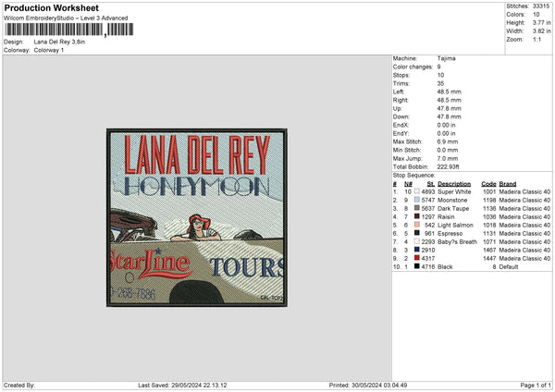Click the Code column header

[x=488, y=184]
